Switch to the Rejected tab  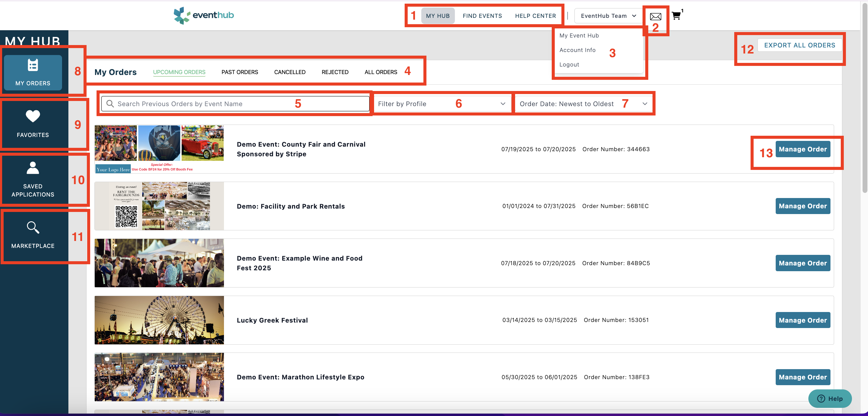(335, 72)
